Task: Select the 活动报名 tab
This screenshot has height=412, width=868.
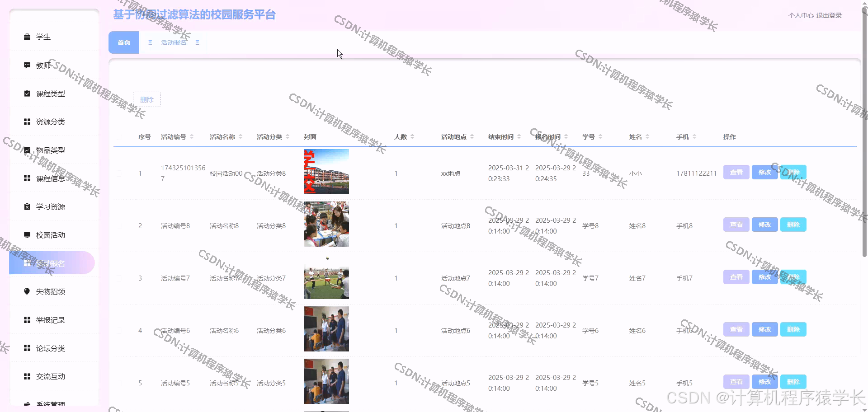Action: click(x=174, y=42)
